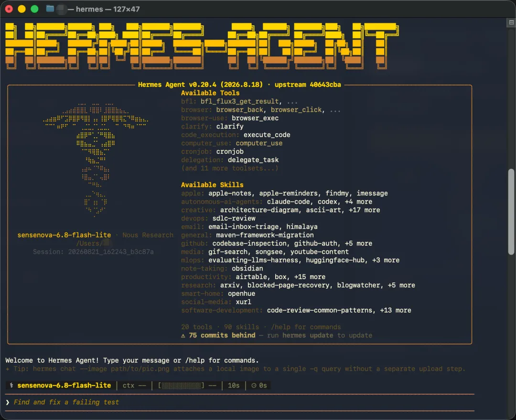
Task: Click the 'ctx --' status bar entry
Action: 134,385
